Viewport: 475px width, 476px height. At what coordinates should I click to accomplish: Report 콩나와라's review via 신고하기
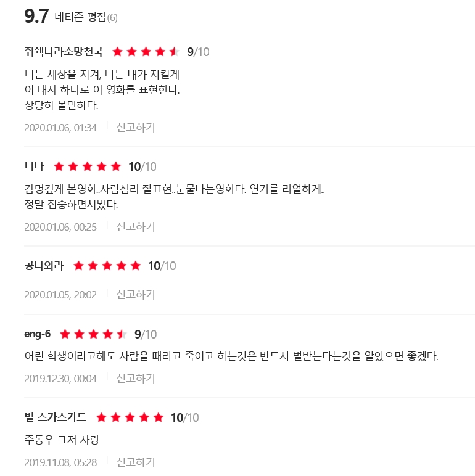[x=136, y=294]
